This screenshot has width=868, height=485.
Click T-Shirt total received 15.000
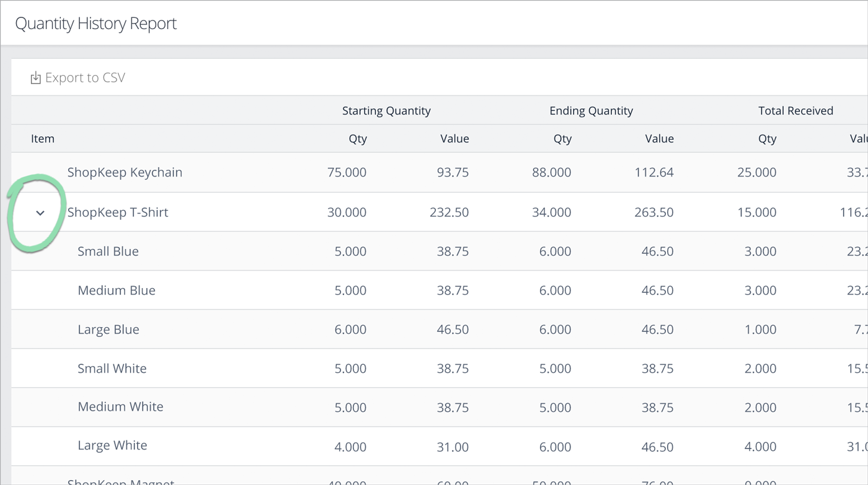coord(756,212)
